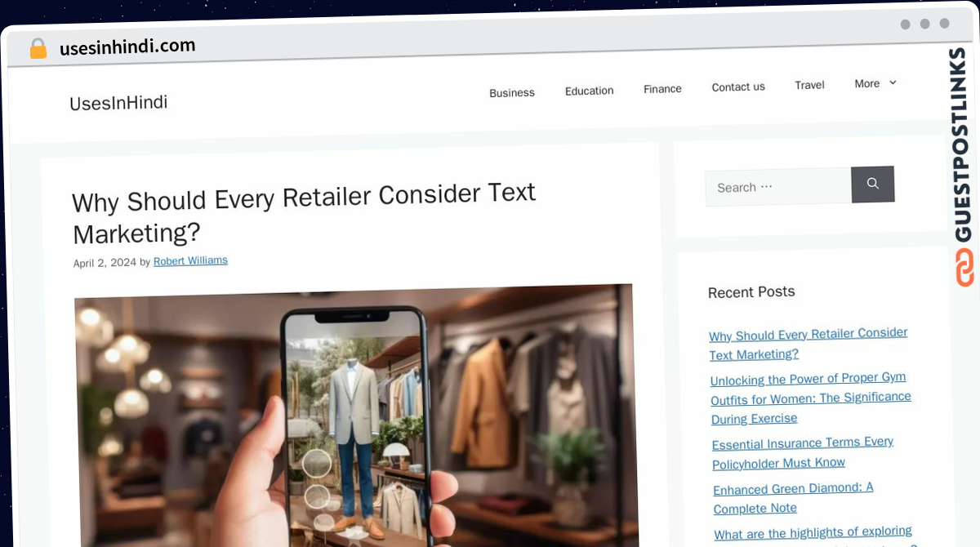Click the UsesInHindi site title
The height and width of the screenshot is (547, 980).
click(118, 103)
